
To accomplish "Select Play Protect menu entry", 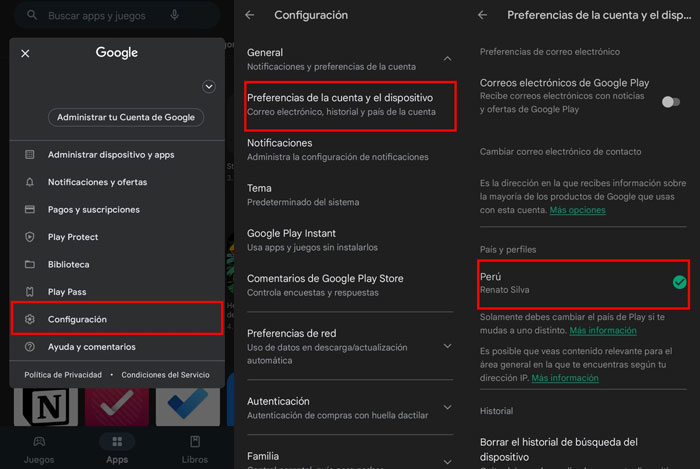I will 117,237.
